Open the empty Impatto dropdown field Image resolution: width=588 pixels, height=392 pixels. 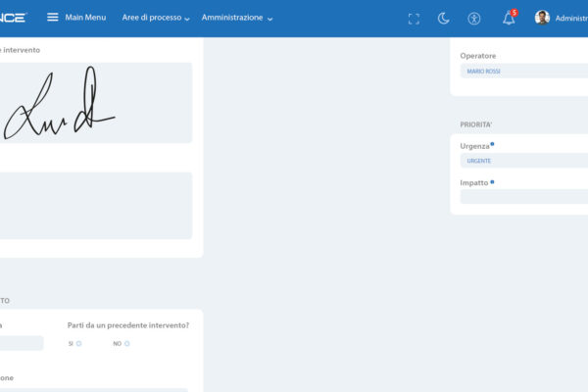click(524, 197)
